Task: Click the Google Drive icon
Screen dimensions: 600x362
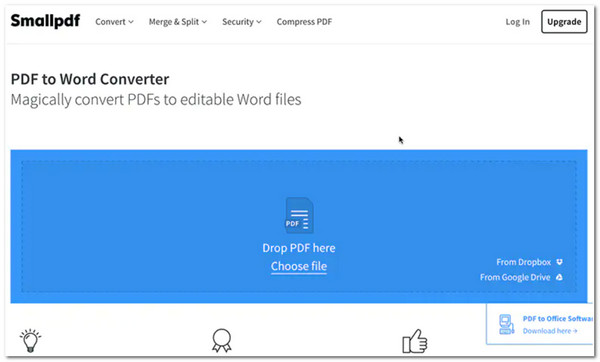Action: (559, 277)
